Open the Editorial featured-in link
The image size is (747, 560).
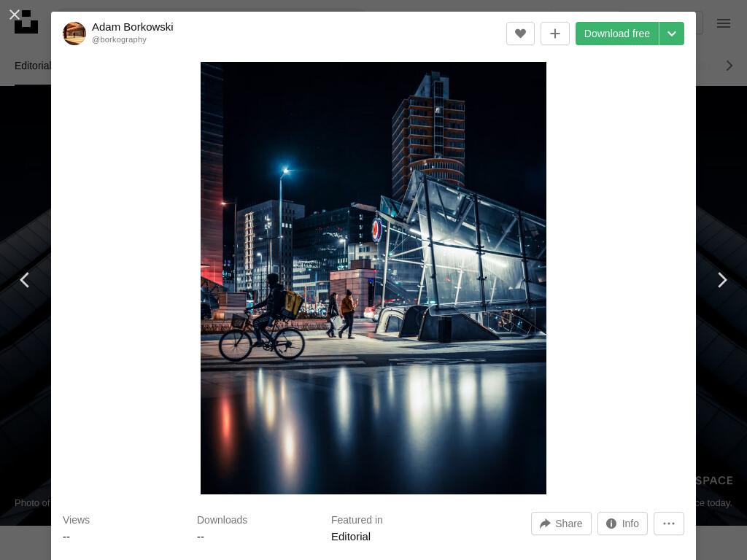(351, 537)
